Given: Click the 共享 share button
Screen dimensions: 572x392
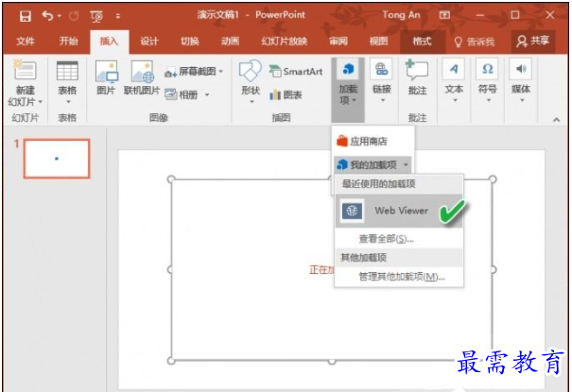Looking at the screenshot, I should tap(533, 41).
